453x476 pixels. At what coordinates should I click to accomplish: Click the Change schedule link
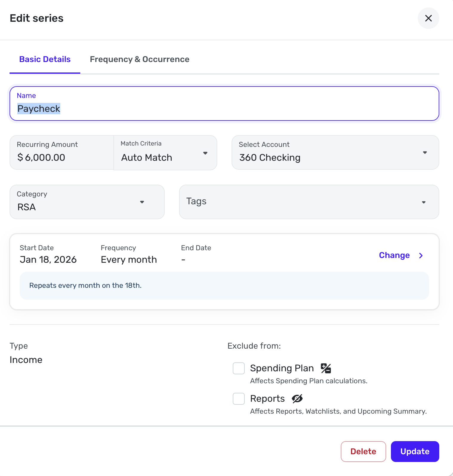point(394,255)
